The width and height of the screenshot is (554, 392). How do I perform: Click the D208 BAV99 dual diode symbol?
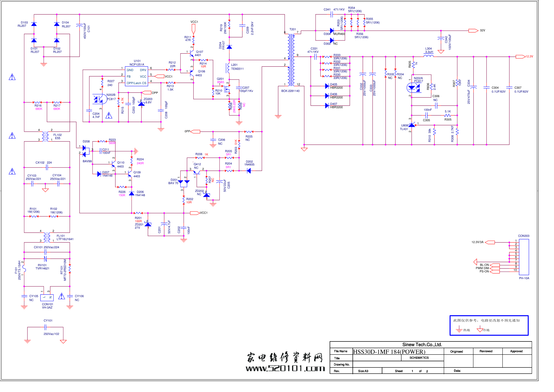coord(86,151)
